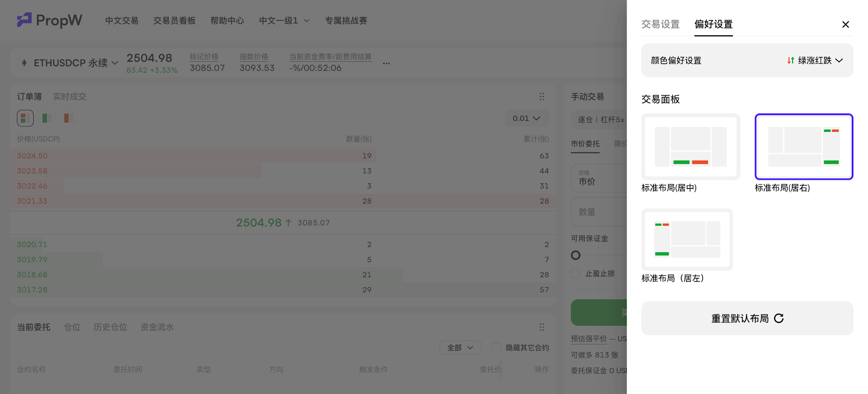Click the 预估强平价 link
This screenshot has height=394, width=868.
589,339
